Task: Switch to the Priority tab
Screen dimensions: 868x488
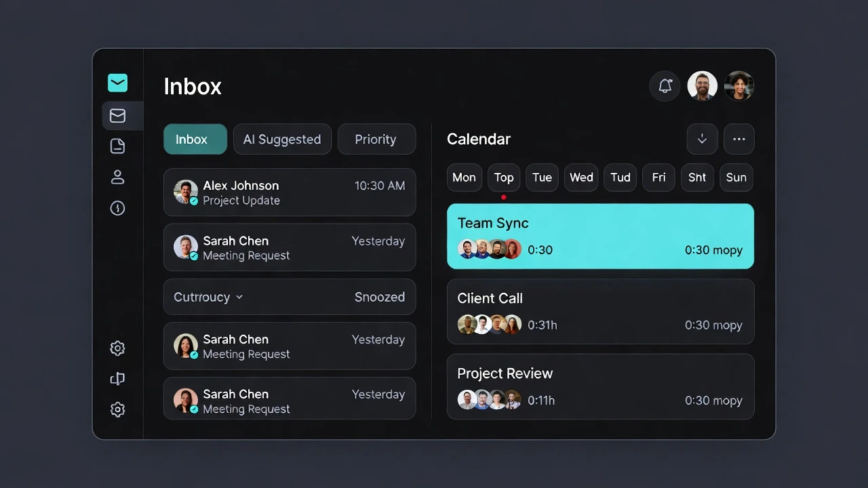Action: click(x=376, y=139)
